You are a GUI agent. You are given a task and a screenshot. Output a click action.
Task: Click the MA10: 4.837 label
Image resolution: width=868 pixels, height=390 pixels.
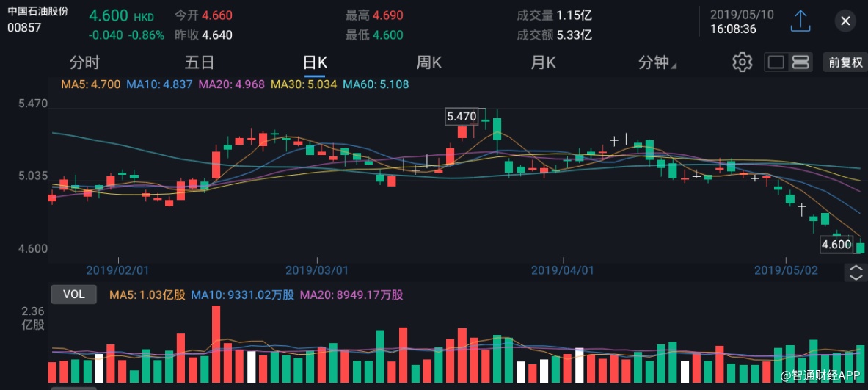click(x=159, y=84)
